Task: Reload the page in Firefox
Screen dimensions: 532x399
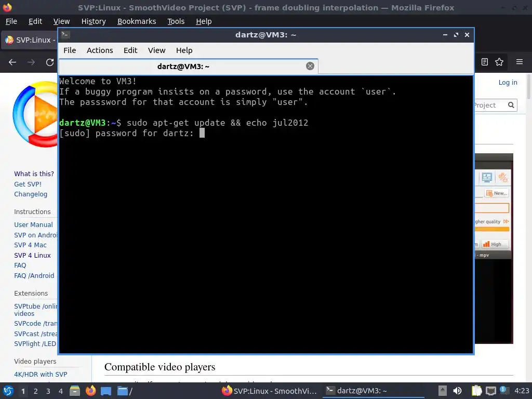Action: (50, 62)
